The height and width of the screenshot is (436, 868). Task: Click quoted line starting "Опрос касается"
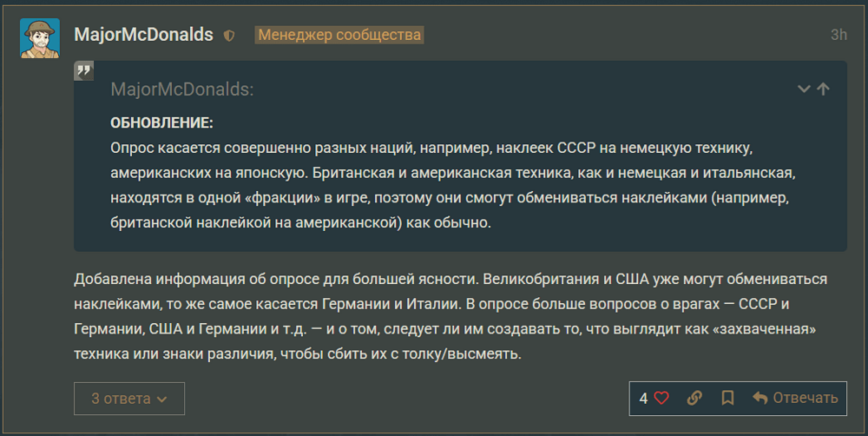coord(425,147)
